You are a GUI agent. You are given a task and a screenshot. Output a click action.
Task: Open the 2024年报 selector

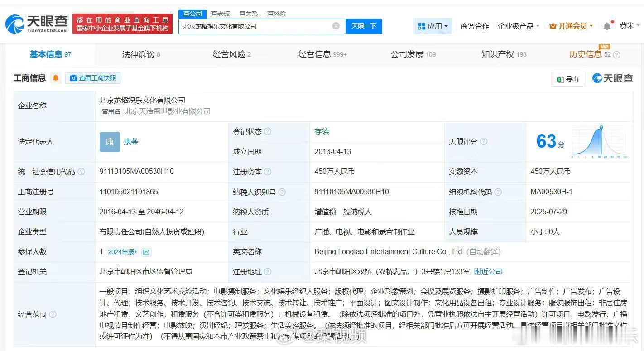point(122,252)
